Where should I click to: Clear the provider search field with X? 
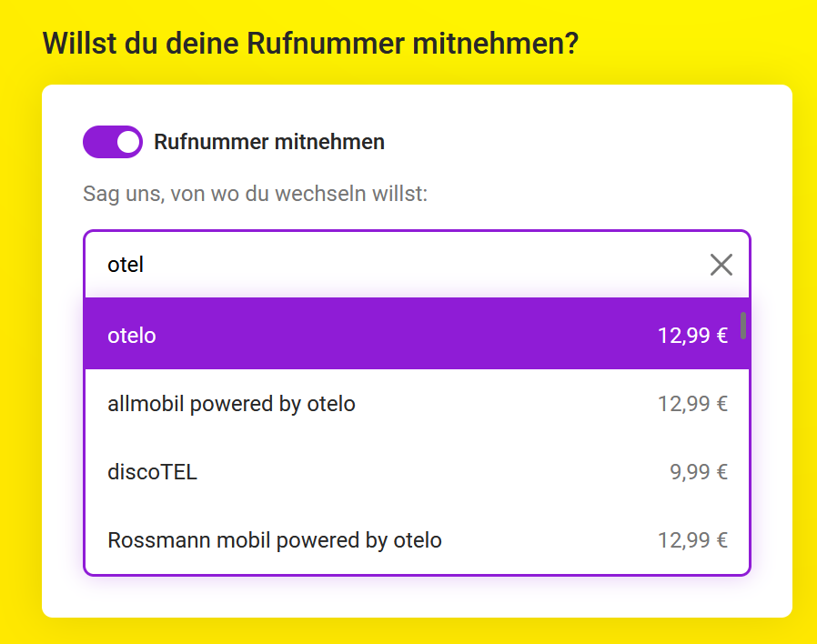(x=721, y=265)
